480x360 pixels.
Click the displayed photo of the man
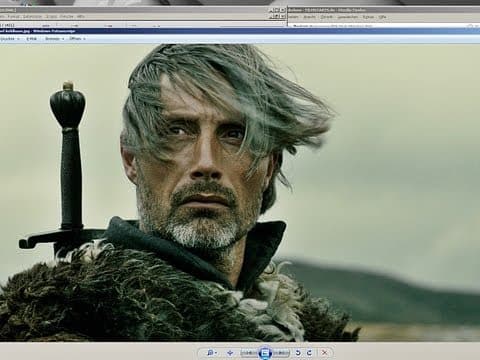tap(240, 193)
